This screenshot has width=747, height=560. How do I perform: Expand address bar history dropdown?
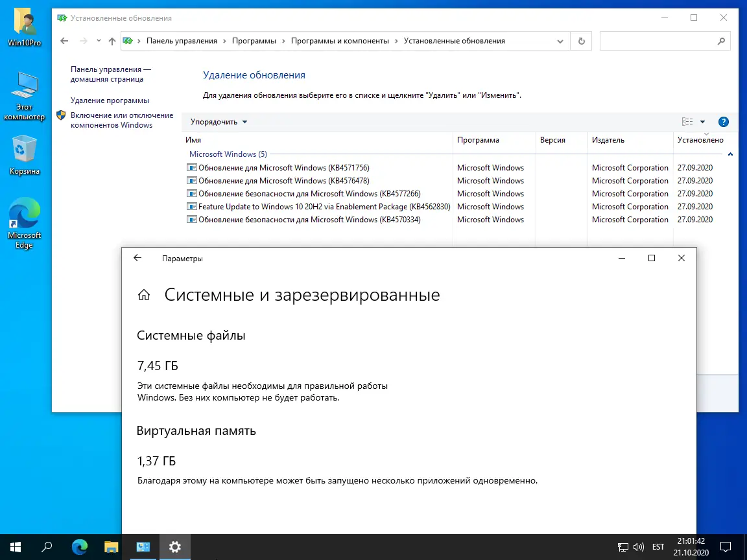tap(560, 41)
